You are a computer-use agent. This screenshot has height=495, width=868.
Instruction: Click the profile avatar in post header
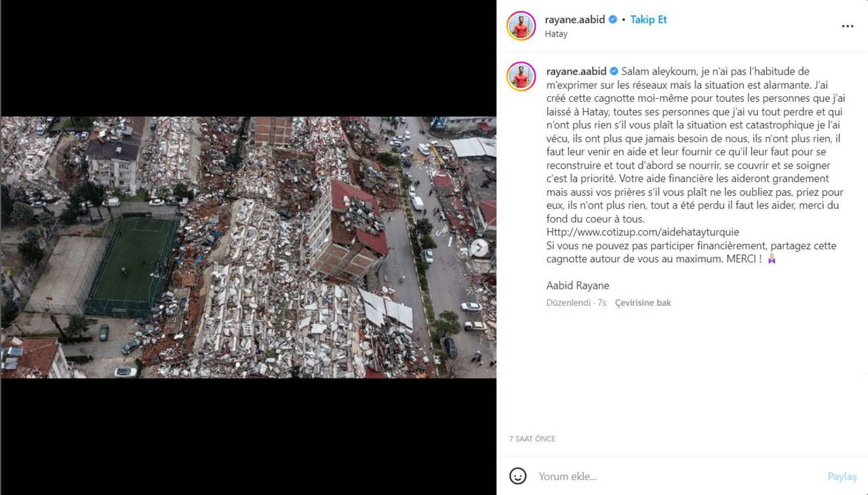[521, 26]
